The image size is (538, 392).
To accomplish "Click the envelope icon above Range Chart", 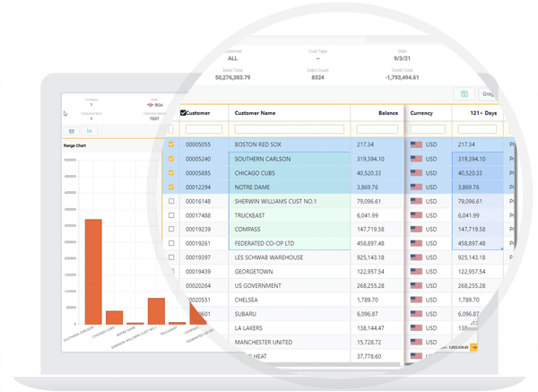I will tap(72, 131).
